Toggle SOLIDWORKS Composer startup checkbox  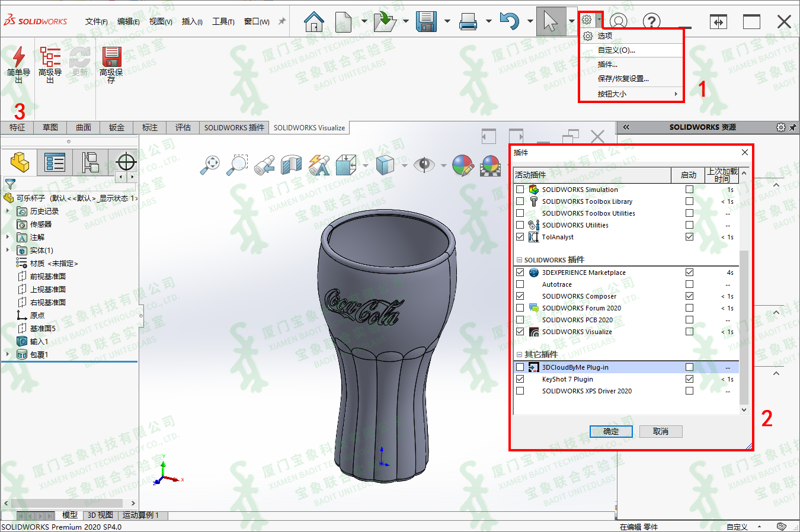689,296
